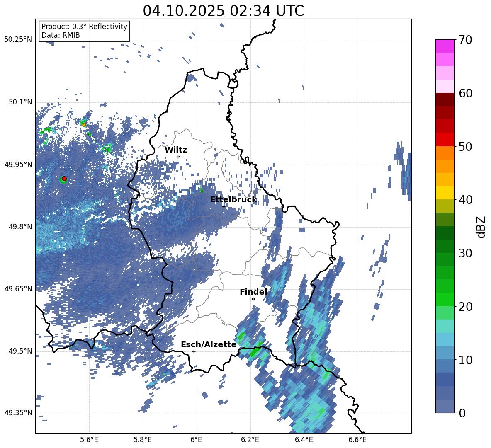The width and height of the screenshot is (491, 448).
Task: Click the 5.6°E longitude label
Action: tap(89, 440)
